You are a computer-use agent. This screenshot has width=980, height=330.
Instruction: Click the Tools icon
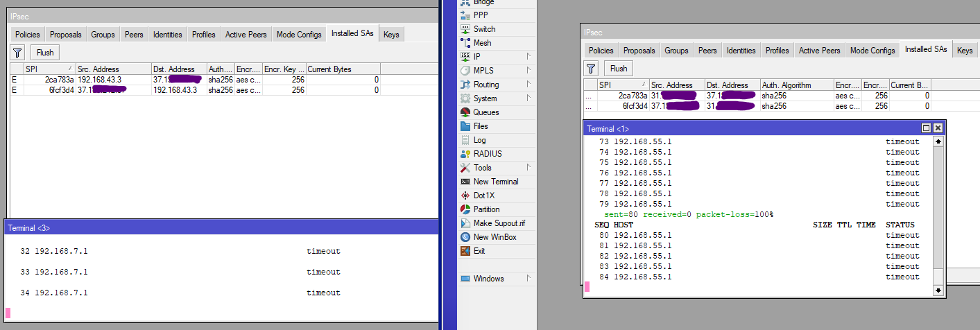(465, 168)
